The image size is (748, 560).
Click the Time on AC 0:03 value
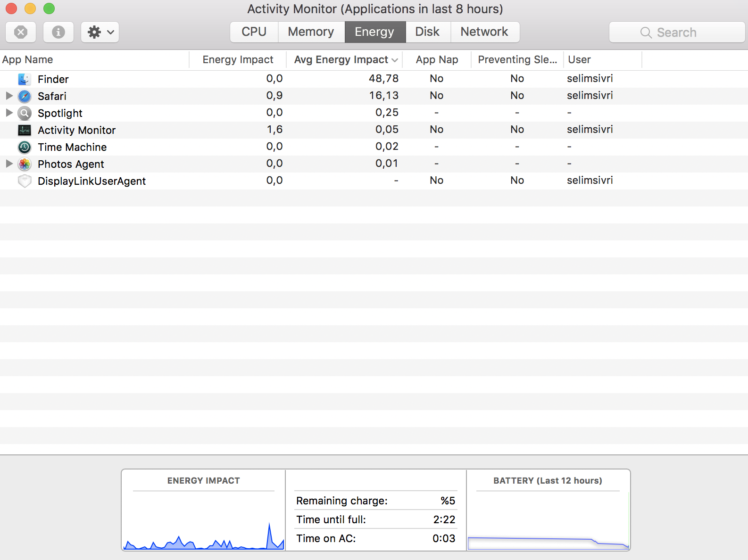coord(444,538)
